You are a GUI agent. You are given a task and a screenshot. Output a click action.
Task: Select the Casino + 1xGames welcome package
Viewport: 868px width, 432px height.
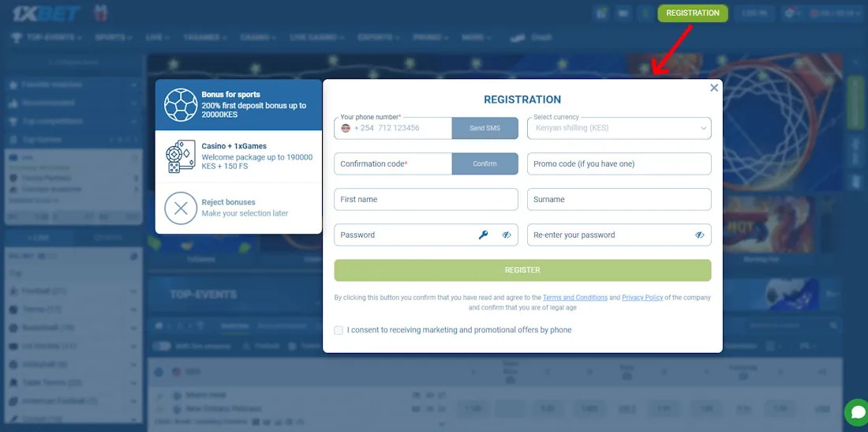pos(238,156)
